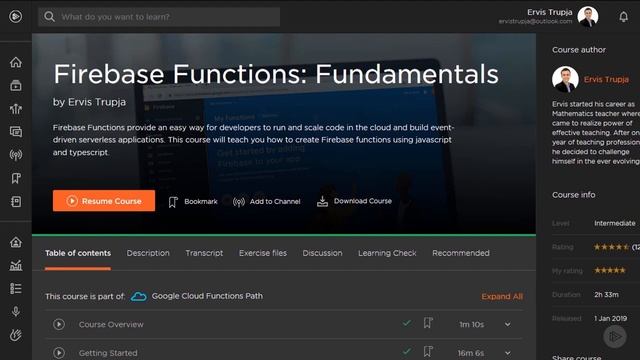
Task: Open the checklist icon in the sidebar
Action: click(16, 289)
